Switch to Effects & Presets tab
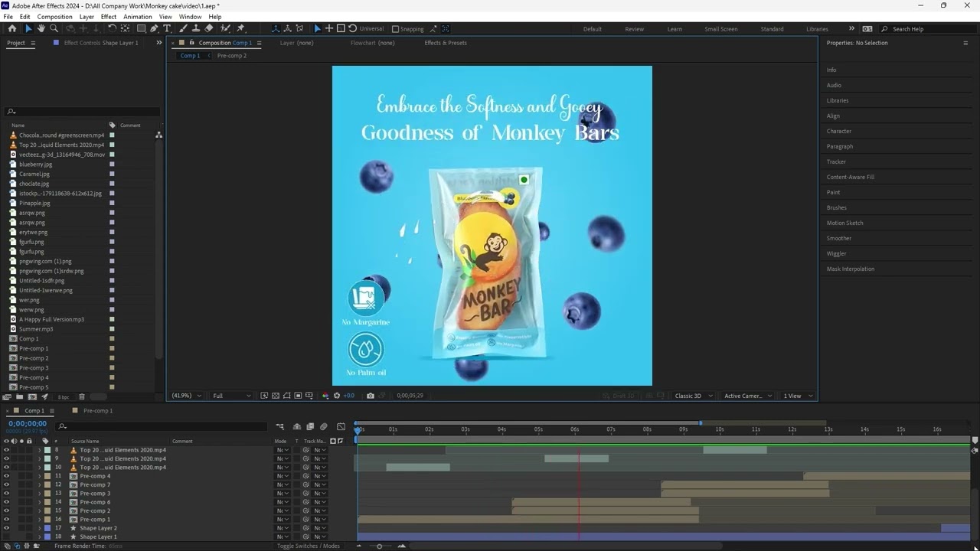This screenshot has width=980, height=551. pyautogui.click(x=446, y=43)
